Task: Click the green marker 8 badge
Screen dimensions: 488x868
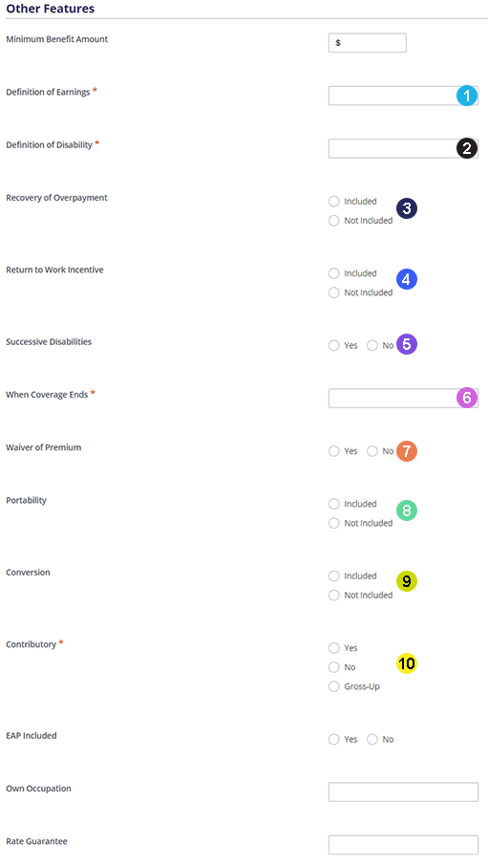Action: point(407,510)
